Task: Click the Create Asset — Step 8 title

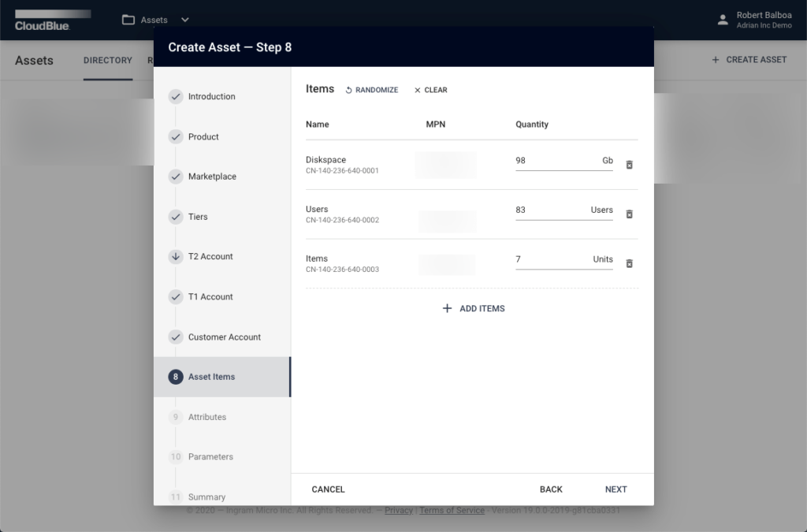Action: 229,47
